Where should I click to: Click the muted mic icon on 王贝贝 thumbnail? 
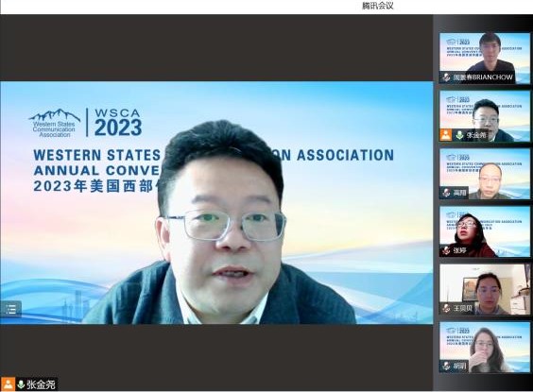click(446, 309)
